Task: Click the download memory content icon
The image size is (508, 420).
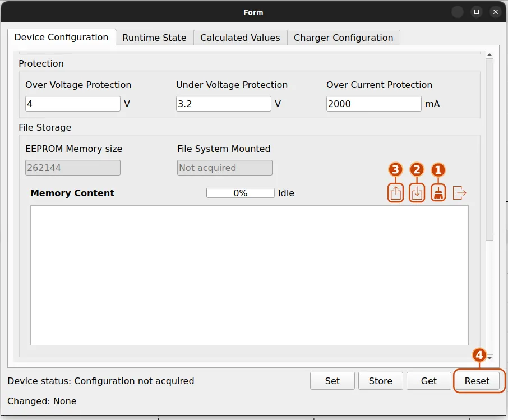Action: click(417, 193)
